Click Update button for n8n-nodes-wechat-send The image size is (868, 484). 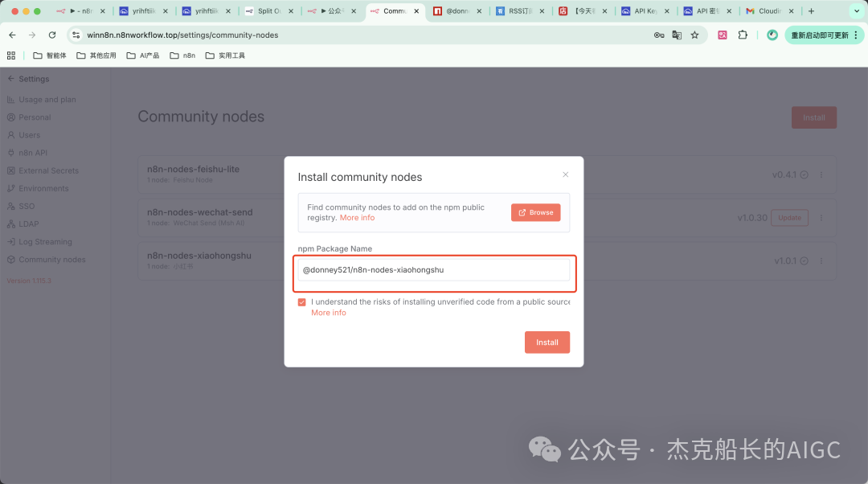click(789, 218)
